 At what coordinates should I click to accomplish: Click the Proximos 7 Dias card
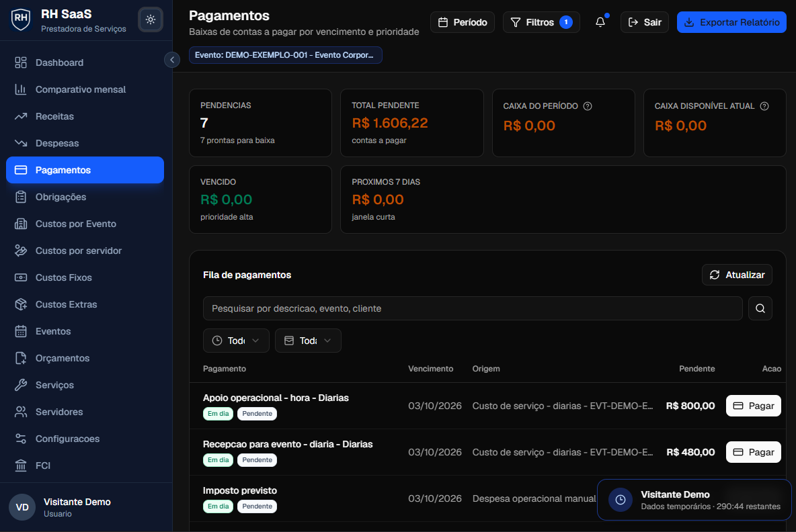[x=563, y=199]
